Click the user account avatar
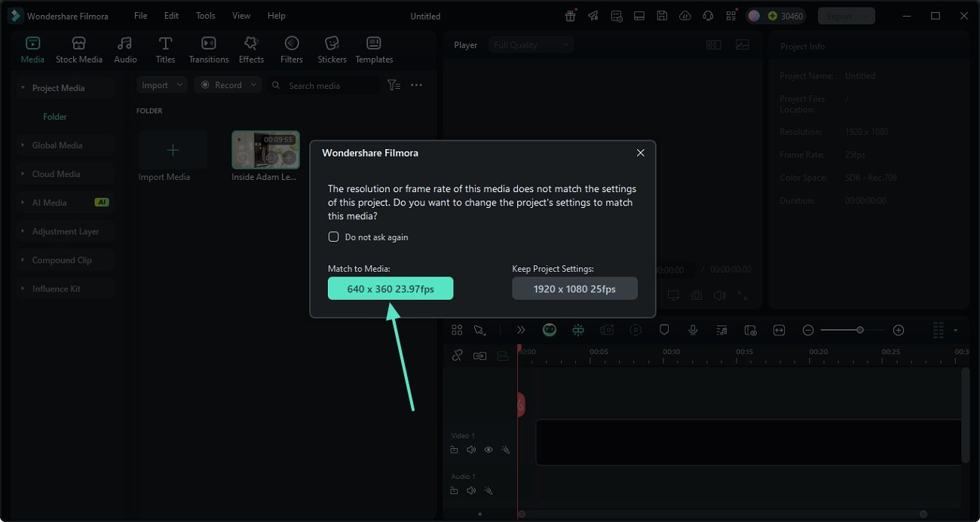 coord(754,16)
